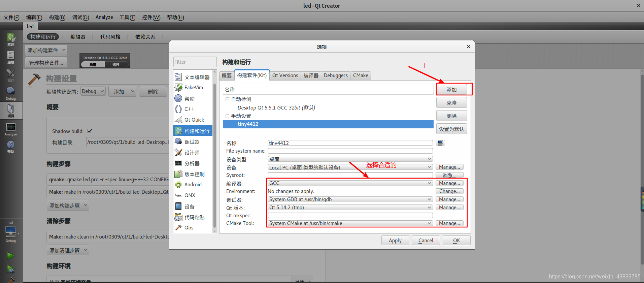Switch to the Compilers tab
The height and width of the screenshot is (283, 644).
pos(311,75)
